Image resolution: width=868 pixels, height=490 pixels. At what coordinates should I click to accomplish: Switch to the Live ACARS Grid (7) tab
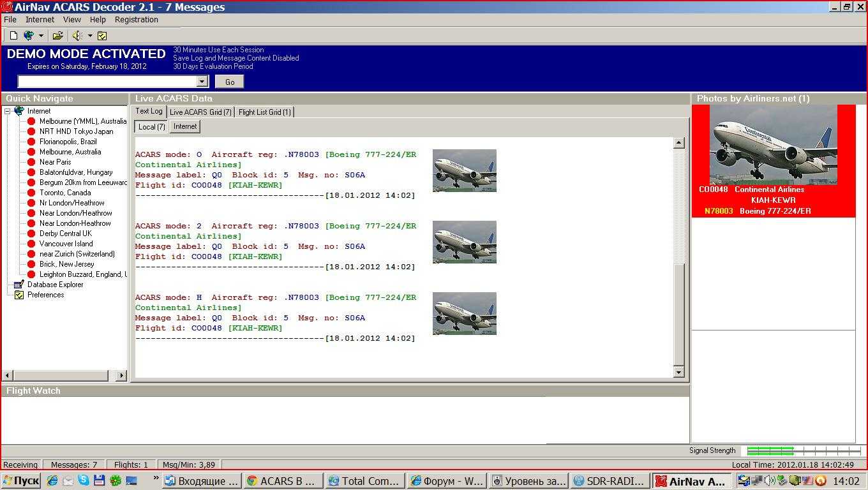pyautogui.click(x=200, y=112)
